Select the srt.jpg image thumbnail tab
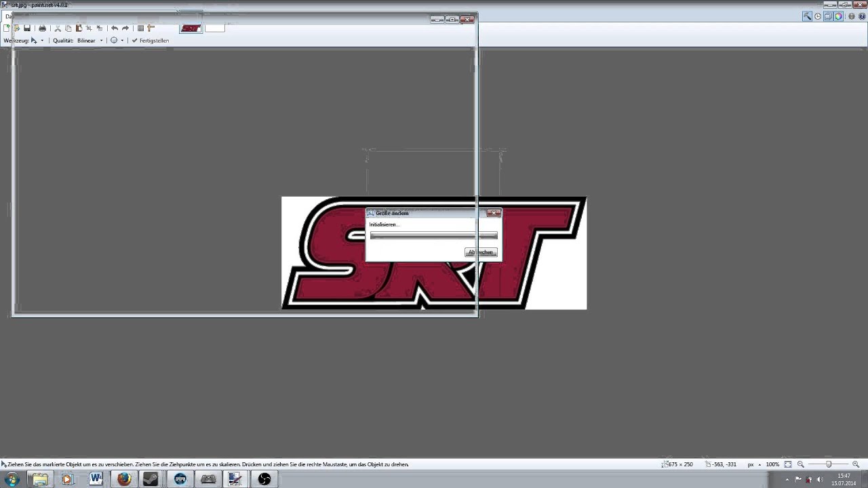The image size is (868, 488). tap(191, 28)
